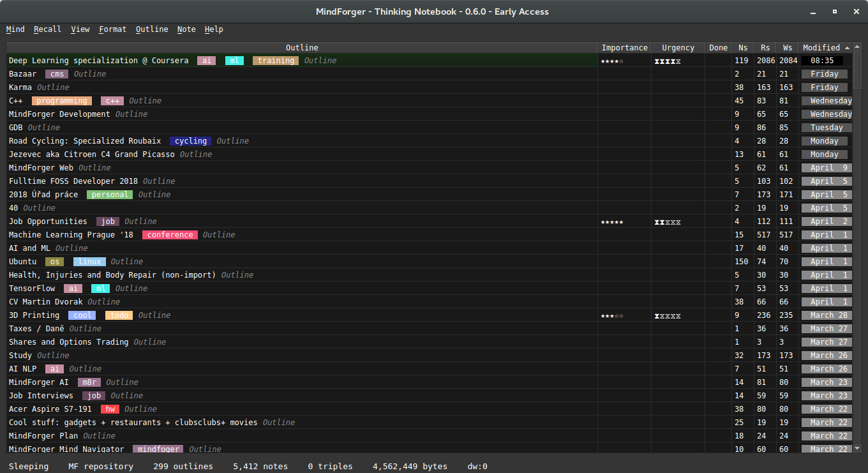The image size is (868, 473).
Task: Click the 'conference' tag badge
Action: point(170,235)
